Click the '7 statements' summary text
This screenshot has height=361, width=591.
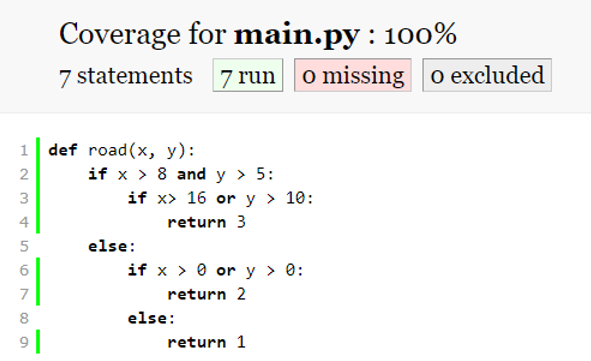126,76
